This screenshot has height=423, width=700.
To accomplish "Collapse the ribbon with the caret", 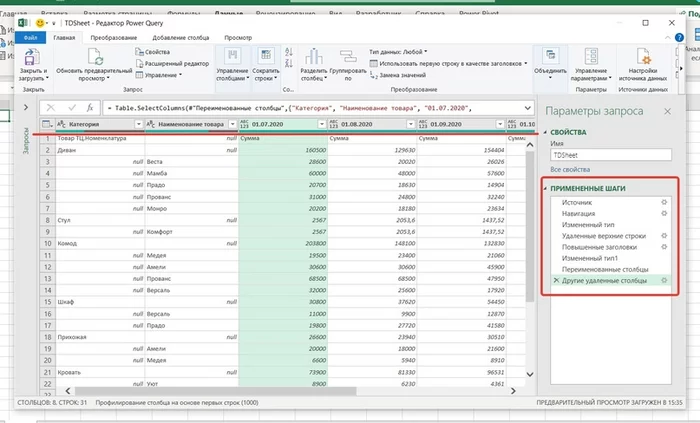I will 668,37.
